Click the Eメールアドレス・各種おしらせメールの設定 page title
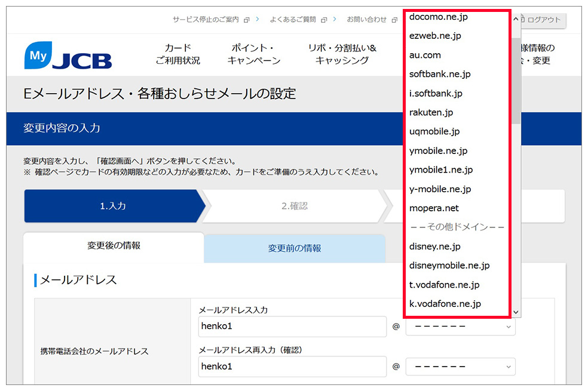588x391 pixels. click(160, 94)
